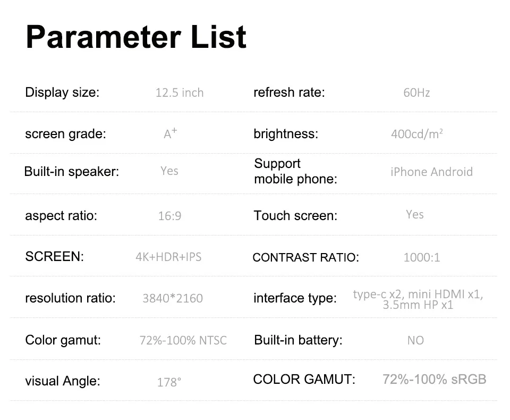Screen dimensions: 510x420
Task: Select the Touch screen label
Action: pyautogui.click(x=296, y=215)
